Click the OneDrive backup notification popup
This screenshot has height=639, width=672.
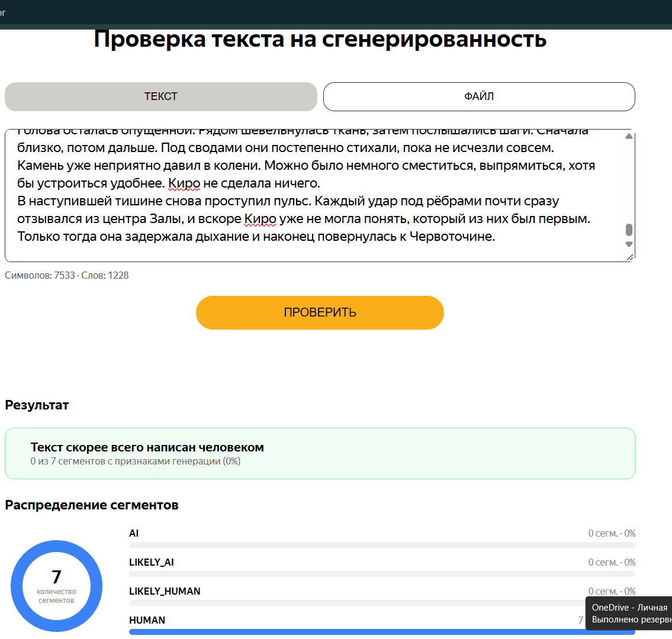(x=629, y=614)
